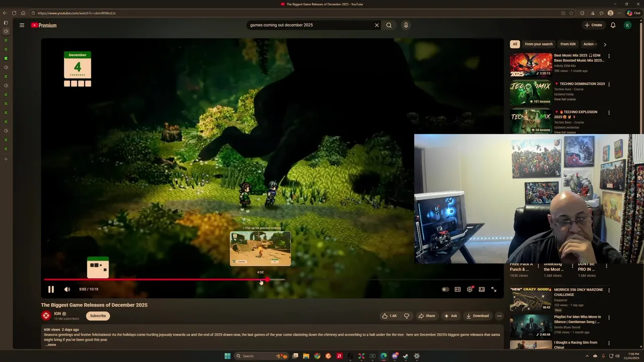Open the YouTube notifications bell
644x362 pixels.
click(613, 25)
